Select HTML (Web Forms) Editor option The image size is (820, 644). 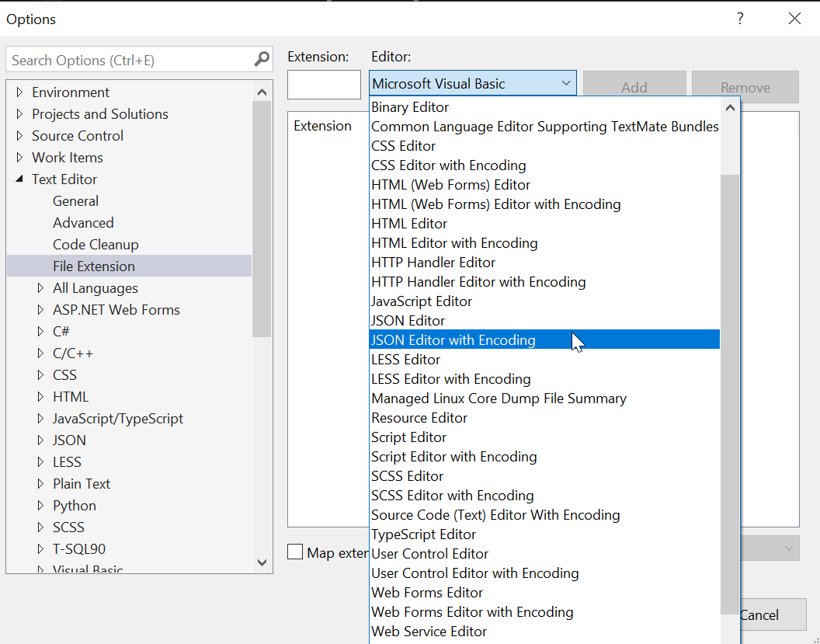click(544, 185)
